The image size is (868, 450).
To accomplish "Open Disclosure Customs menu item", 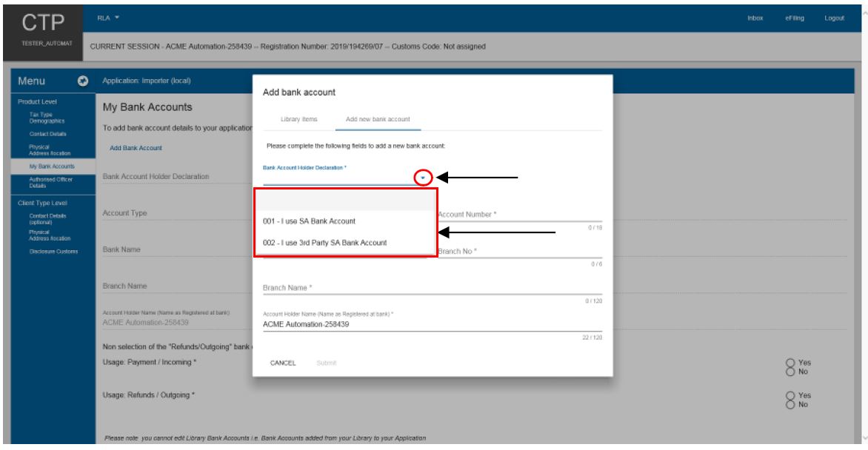I will coord(54,252).
